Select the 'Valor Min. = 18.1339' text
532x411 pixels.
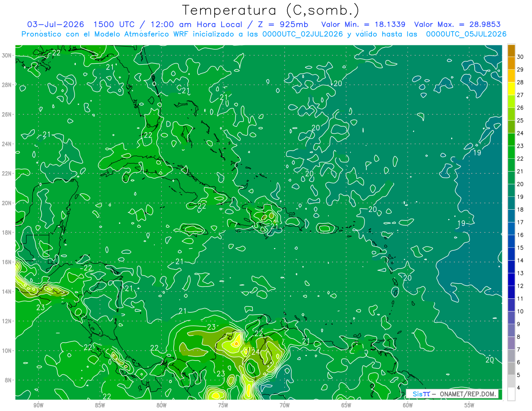click(x=364, y=24)
